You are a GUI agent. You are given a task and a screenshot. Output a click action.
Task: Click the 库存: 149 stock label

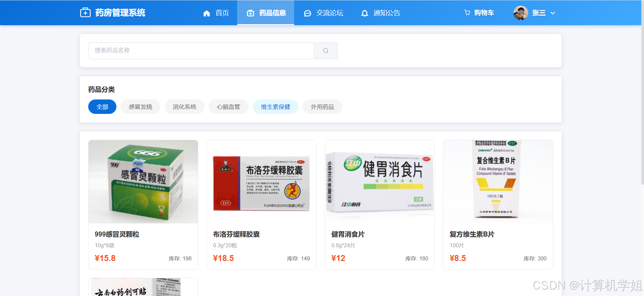299,258
